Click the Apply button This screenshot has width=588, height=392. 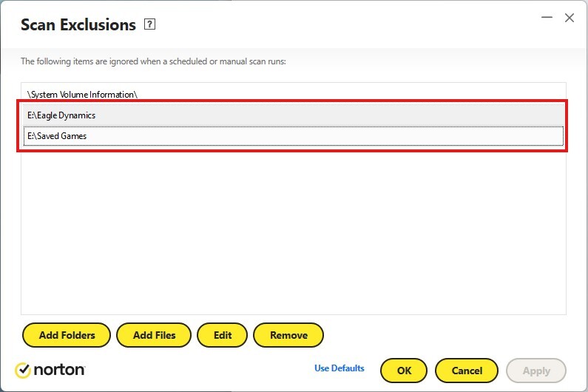(x=536, y=371)
